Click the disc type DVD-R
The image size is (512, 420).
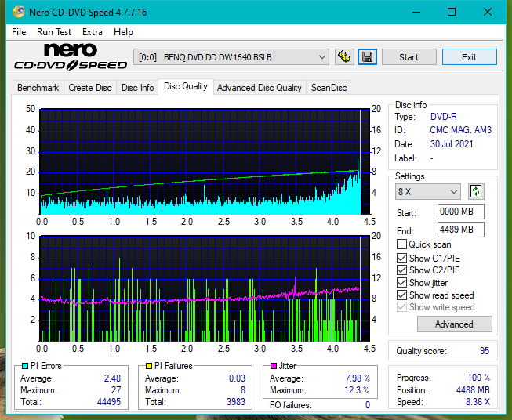coord(444,117)
